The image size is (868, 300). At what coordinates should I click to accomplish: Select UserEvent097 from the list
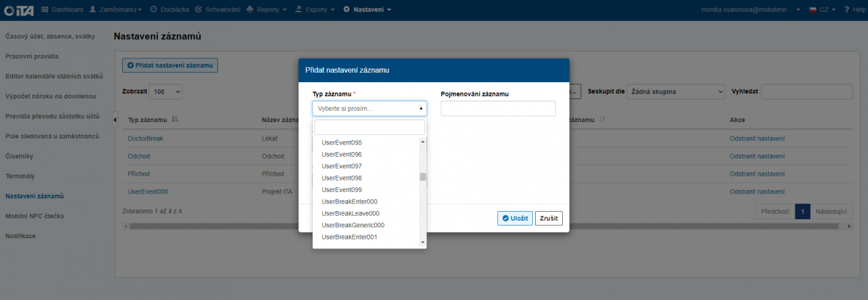tap(342, 166)
